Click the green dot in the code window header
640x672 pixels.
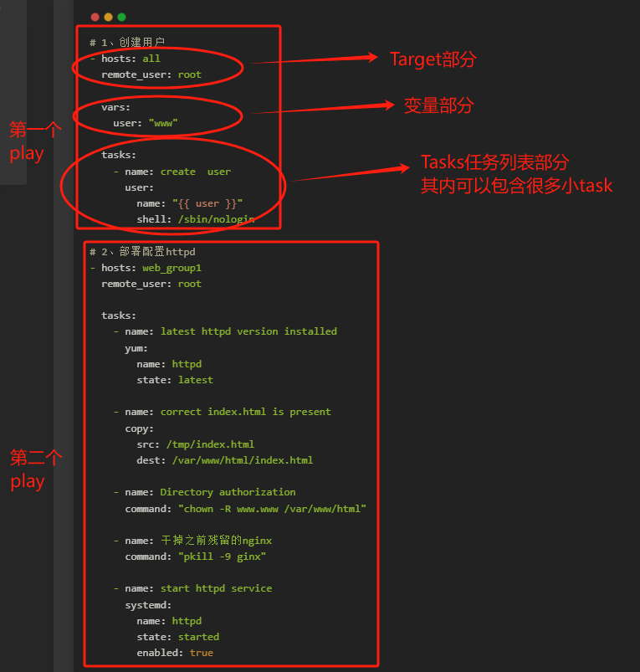coord(121,17)
